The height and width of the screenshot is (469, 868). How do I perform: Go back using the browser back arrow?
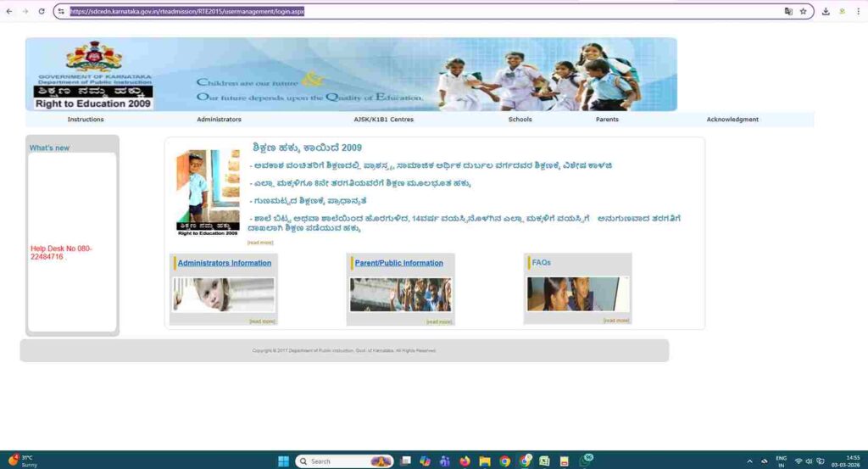coord(8,11)
